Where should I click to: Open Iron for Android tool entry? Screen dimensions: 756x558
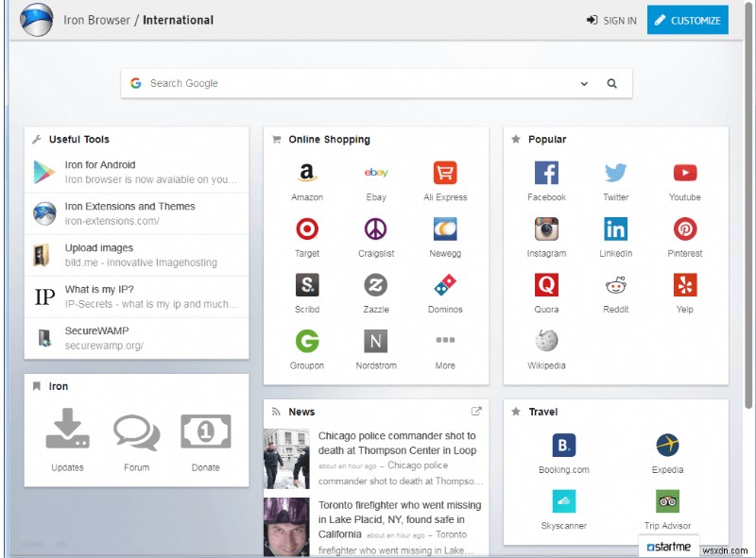[136, 172]
